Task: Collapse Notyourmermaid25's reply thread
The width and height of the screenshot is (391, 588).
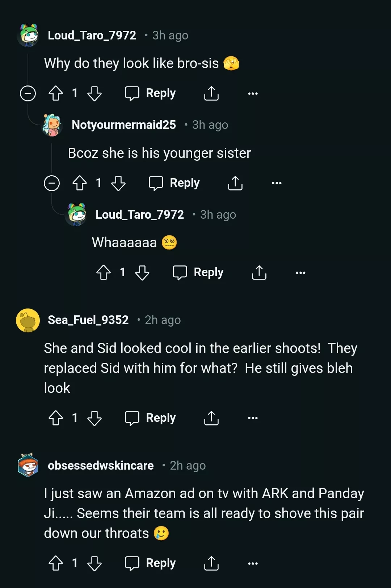Action: [52, 183]
